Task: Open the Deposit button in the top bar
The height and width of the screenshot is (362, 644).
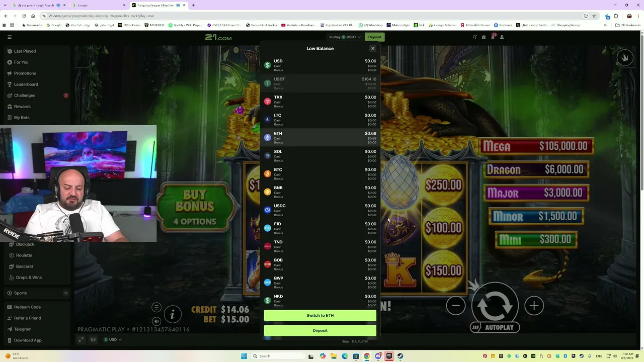Action: tap(375, 37)
